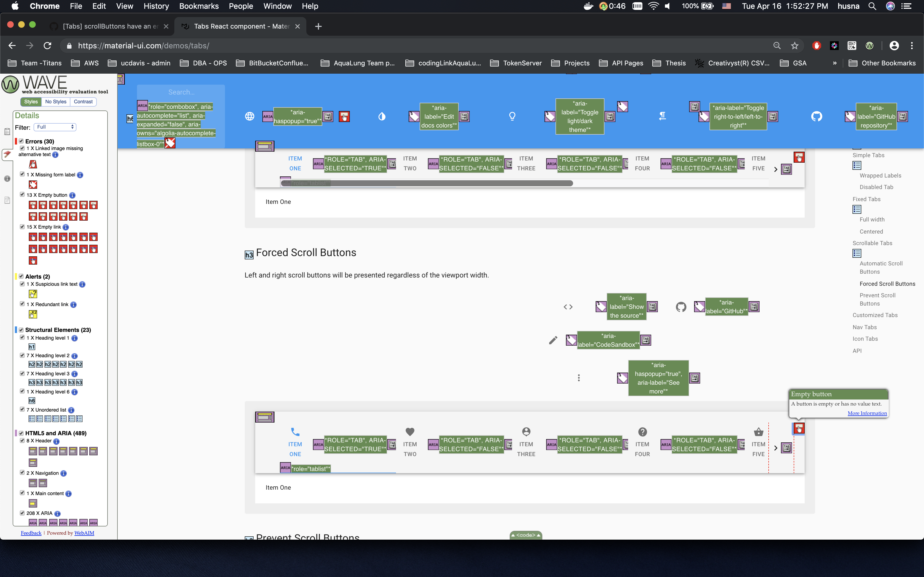Viewport: 924px width, 577px height.
Task: Click the globe language icon in the toolbar
Action: (250, 116)
